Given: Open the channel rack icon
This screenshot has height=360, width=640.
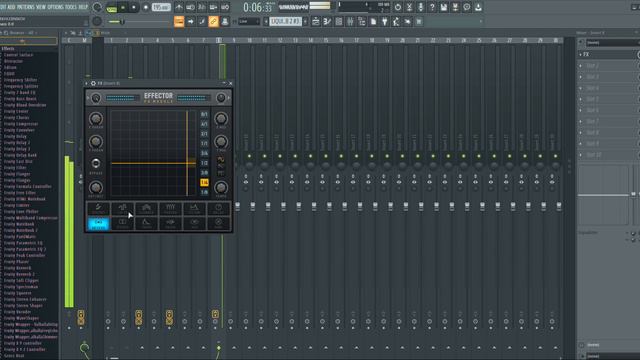Looking at the screenshot, I should (x=338, y=22).
